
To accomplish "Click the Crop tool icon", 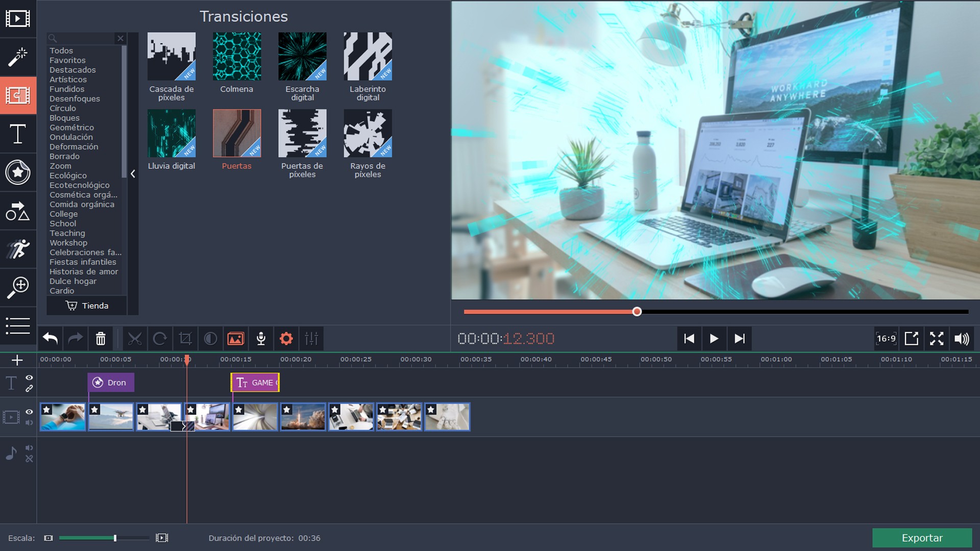I will pyautogui.click(x=185, y=339).
